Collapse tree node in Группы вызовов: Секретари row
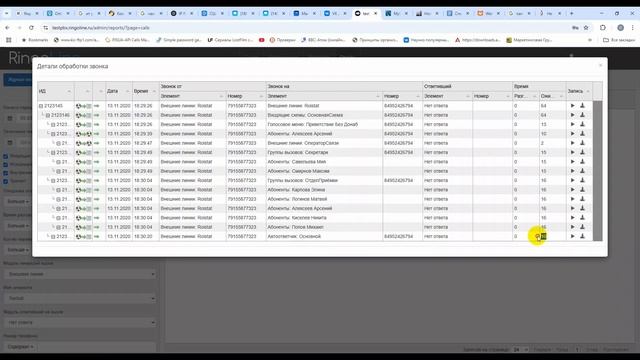 (x=53, y=153)
